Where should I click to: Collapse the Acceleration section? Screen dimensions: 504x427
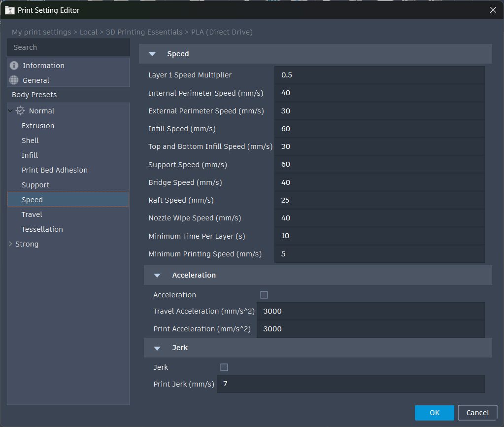(157, 275)
